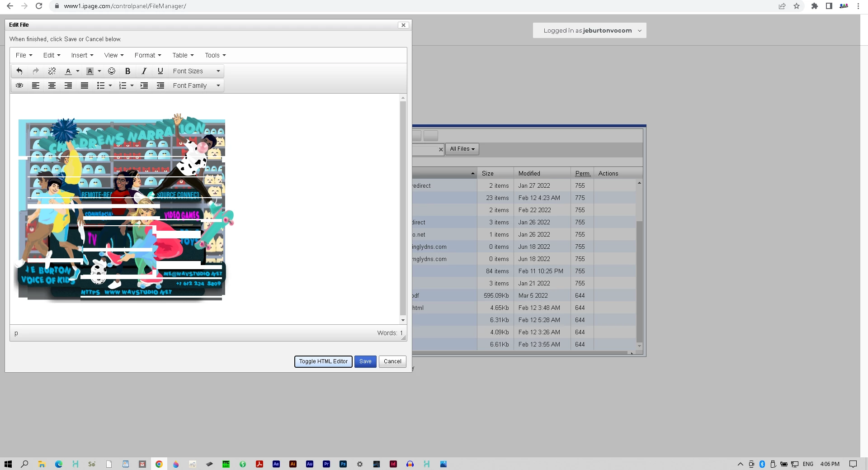Click Toggle HTML Editor button
This screenshot has height=470, width=868.
[323, 361]
